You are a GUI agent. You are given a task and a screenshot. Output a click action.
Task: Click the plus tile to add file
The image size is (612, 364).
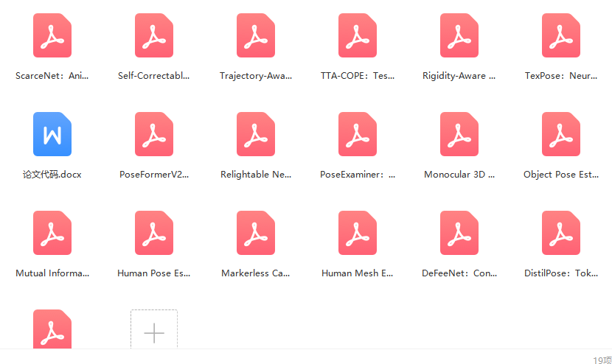pyautogui.click(x=154, y=329)
